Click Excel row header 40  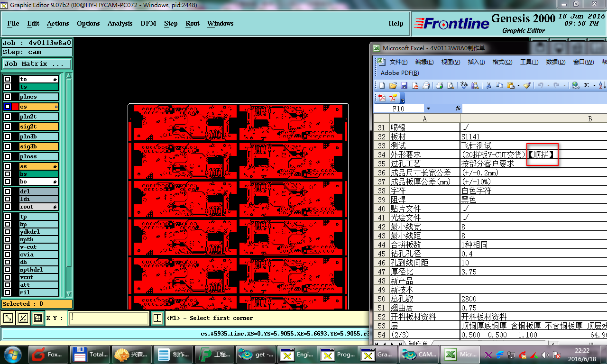click(381, 209)
